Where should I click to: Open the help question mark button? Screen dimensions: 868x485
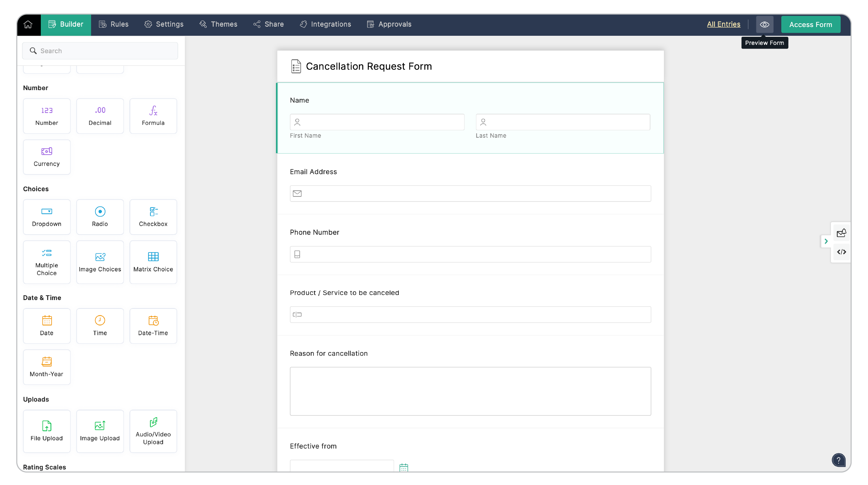(838, 460)
